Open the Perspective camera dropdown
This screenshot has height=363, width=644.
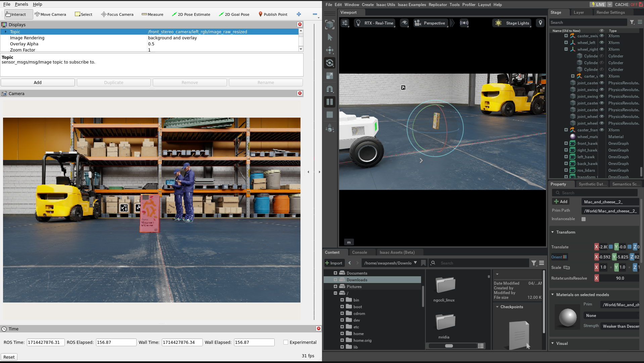point(430,23)
